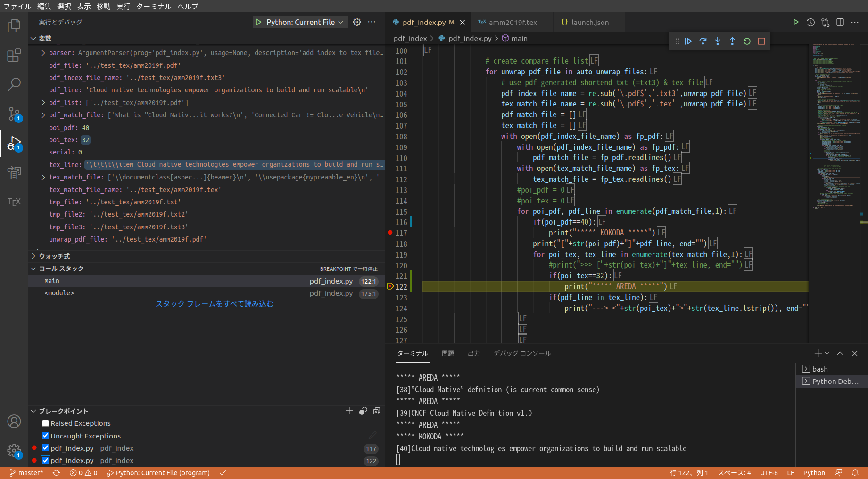This screenshot has height=479, width=868.
Task: Open the 実行 menu
Action: coord(123,6)
